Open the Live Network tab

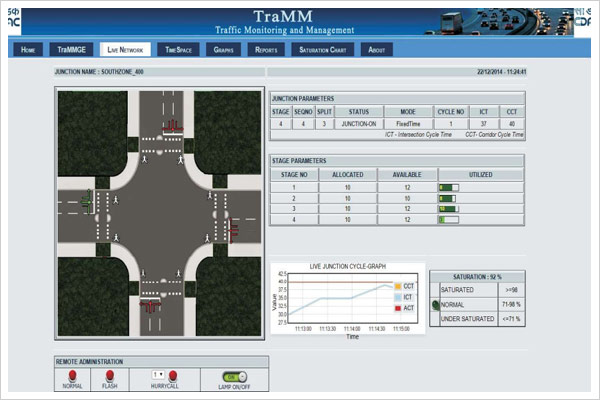click(126, 48)
